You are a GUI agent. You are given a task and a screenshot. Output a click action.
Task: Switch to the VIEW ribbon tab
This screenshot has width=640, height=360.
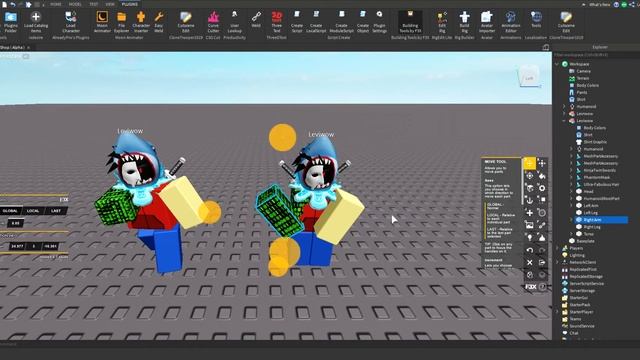point(110,4)
